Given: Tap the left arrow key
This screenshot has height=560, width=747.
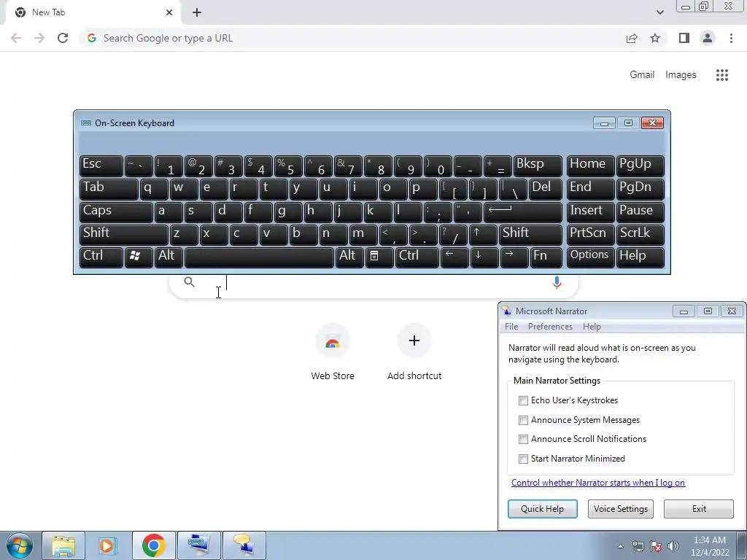Looking at the screenshot, I should tap(454, 257).
